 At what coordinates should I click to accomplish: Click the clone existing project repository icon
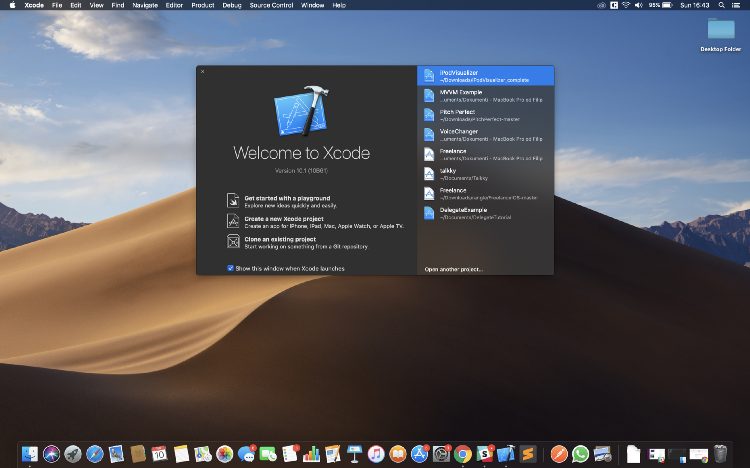233,241
